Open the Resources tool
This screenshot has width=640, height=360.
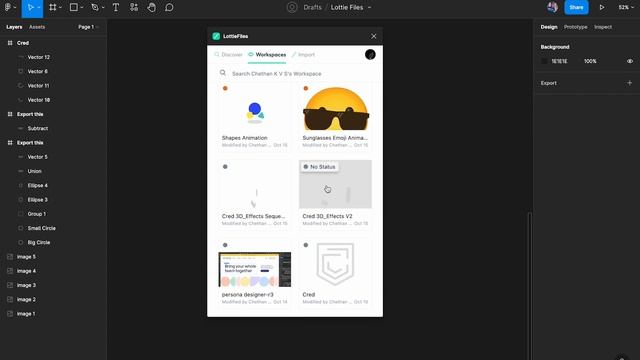click(x=134, y=7)
